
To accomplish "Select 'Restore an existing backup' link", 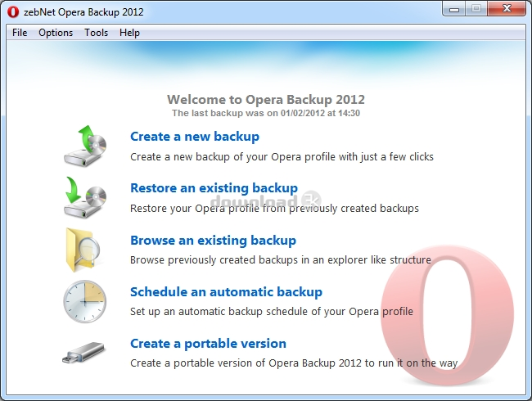I will 214,188.
